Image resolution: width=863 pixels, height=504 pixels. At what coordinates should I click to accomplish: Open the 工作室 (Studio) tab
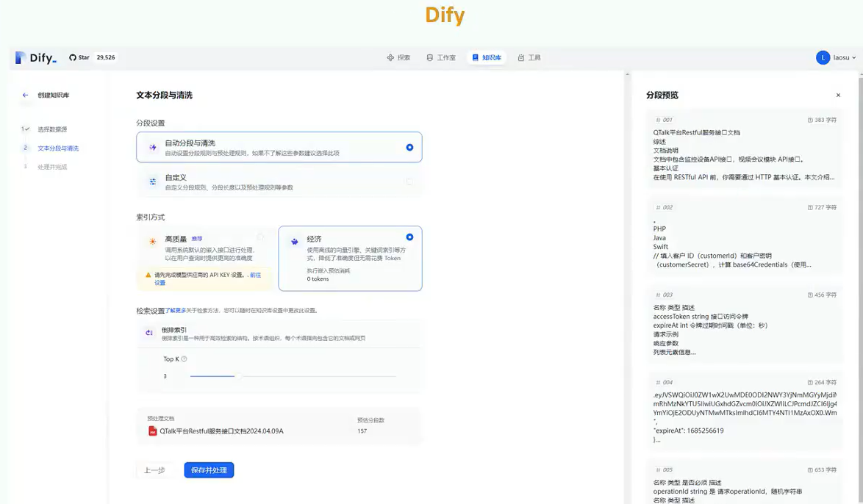click(x=441, y=57)
